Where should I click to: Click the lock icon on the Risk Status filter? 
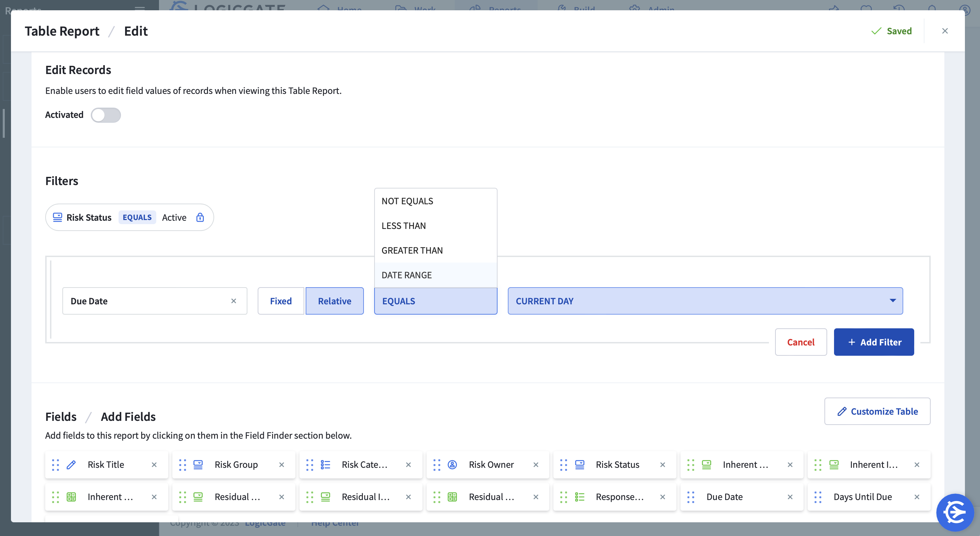200,217
